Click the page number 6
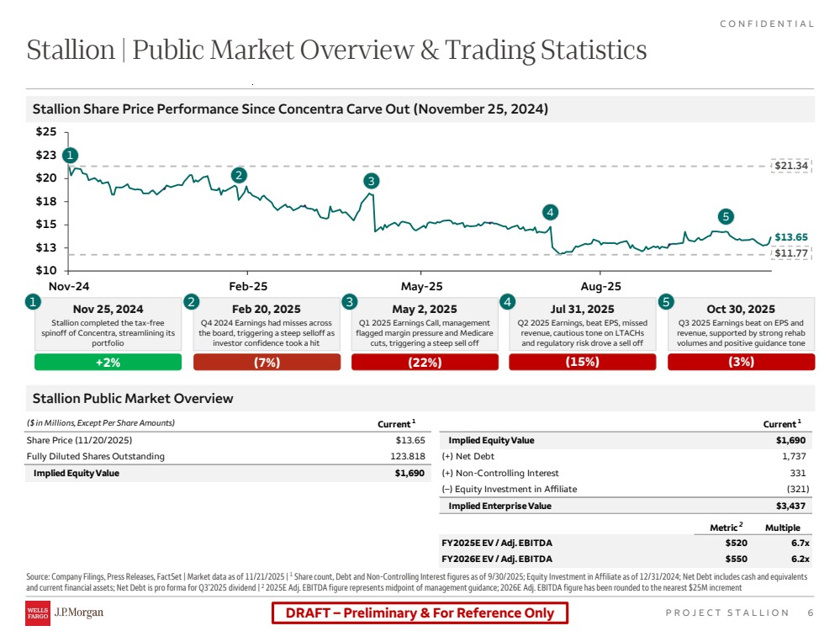 click(x=811, y=612)
